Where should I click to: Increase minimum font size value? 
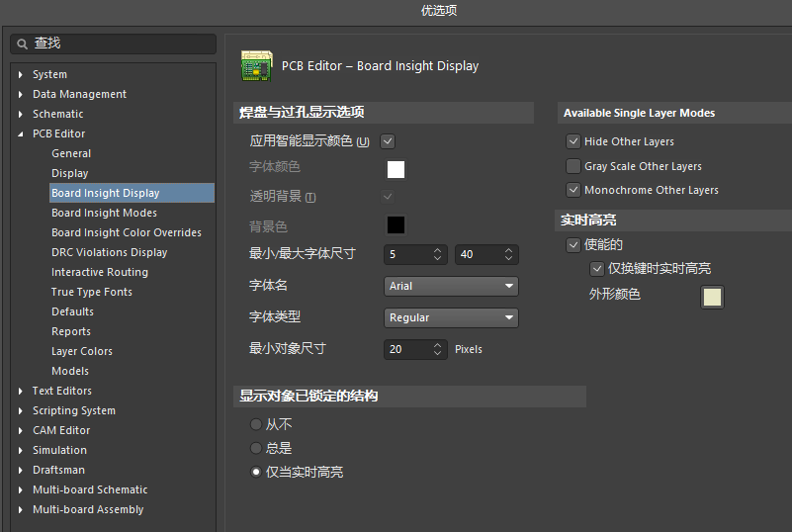[x=437, y=250]
